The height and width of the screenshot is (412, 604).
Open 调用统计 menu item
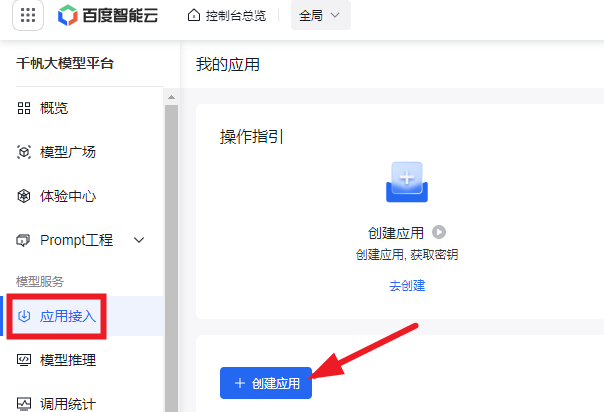coord(68,404)
